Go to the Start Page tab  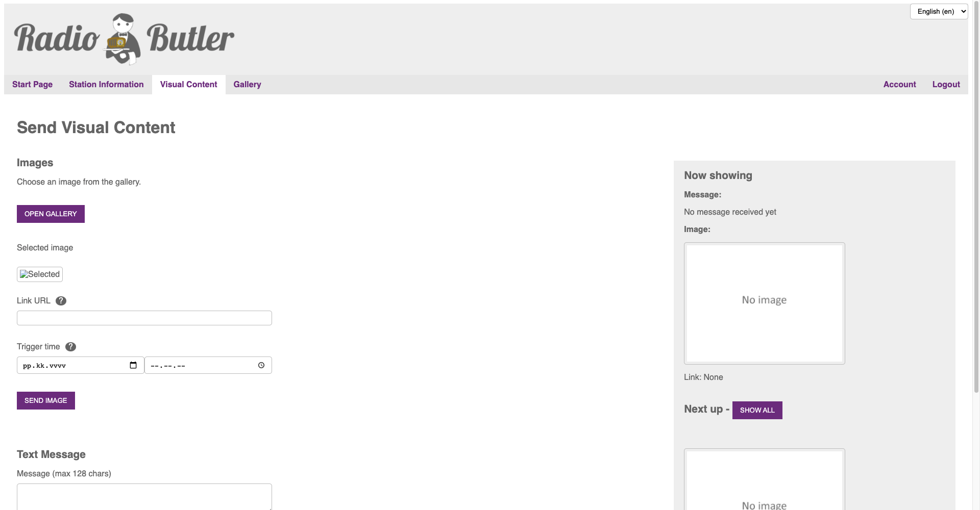(x=32, y=85)
